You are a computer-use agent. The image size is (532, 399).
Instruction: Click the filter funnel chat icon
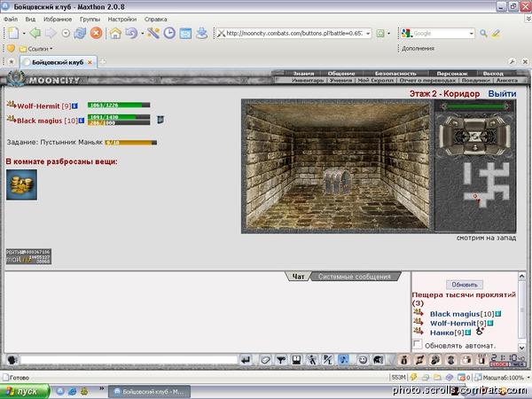point(280,360)
